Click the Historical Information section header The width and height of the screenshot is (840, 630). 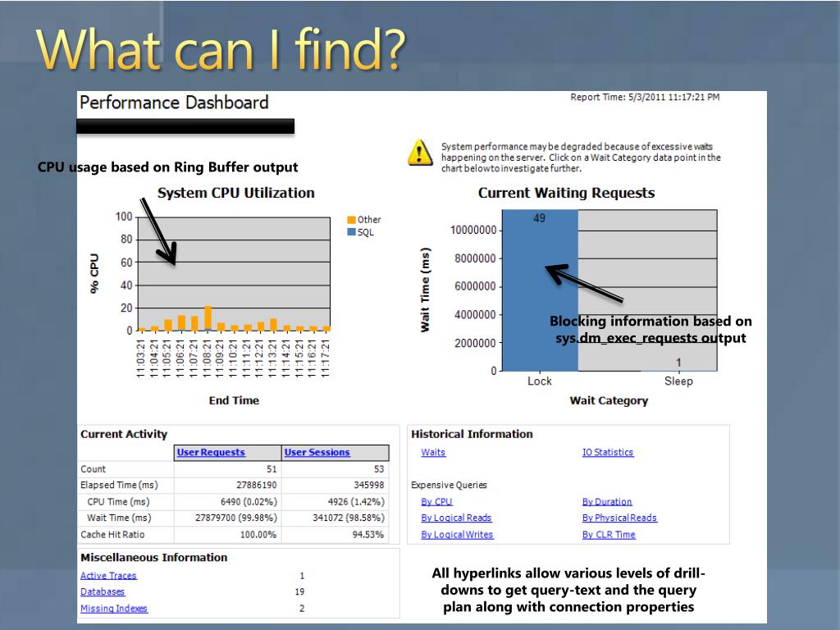pyautogui.click(x=472, y=434)
